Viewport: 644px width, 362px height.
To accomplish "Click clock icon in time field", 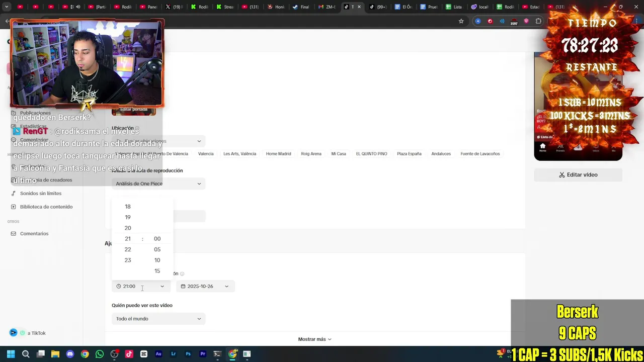I will click(119, 286).
